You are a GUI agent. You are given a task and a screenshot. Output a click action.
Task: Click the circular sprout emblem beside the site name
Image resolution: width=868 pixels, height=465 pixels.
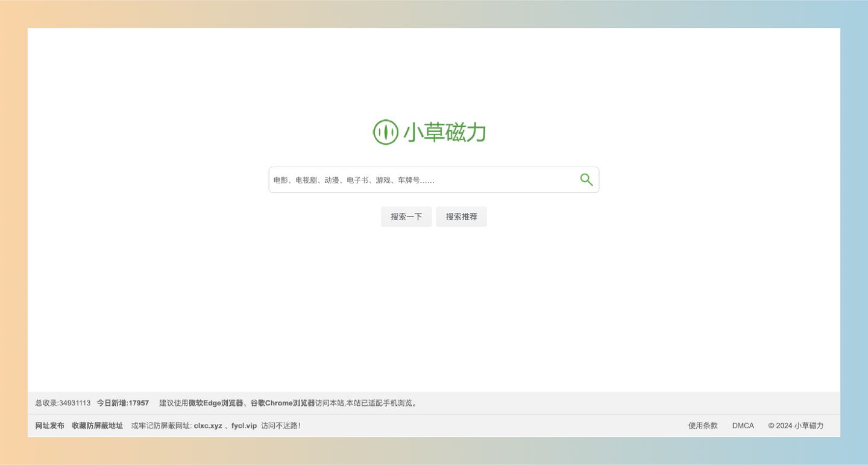385,133
